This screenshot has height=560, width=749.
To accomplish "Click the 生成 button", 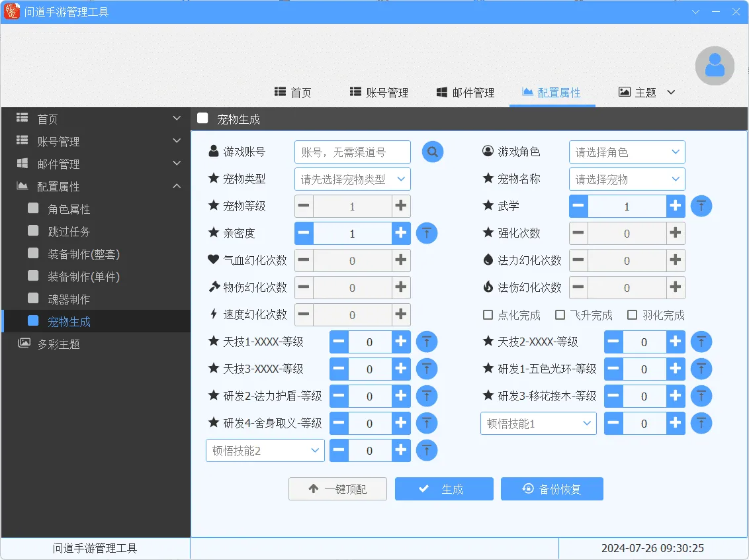I will (444, 489).
